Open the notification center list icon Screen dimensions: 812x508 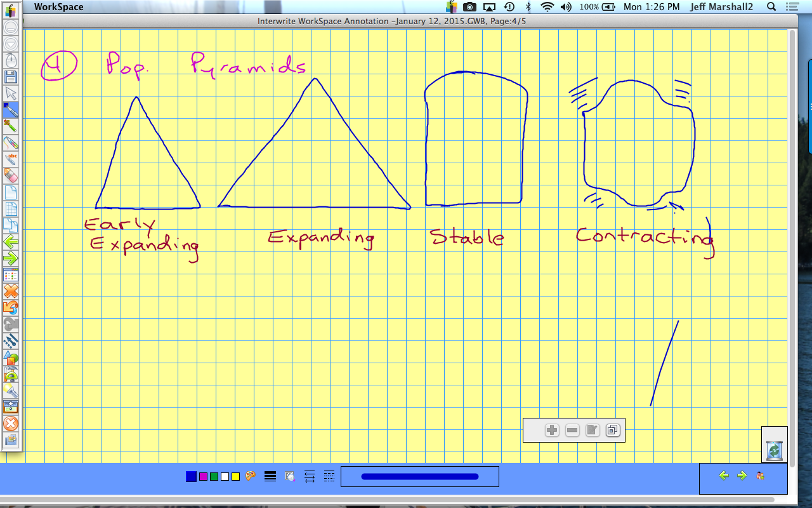coord(791,7)
